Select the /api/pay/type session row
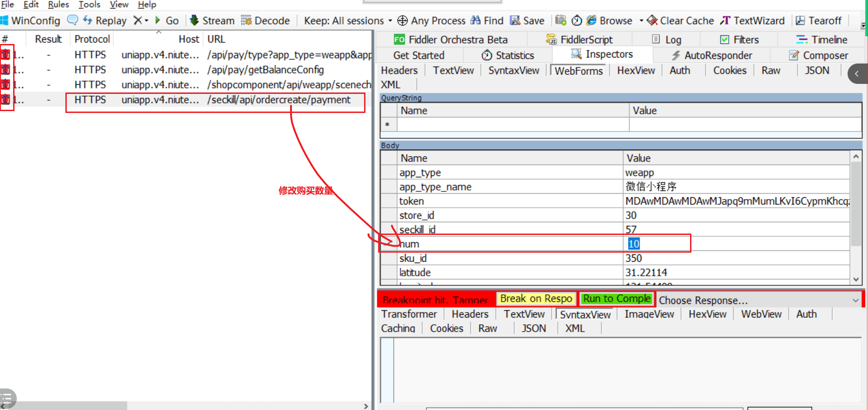Screen dimensions: 868x410 (186, 55)
